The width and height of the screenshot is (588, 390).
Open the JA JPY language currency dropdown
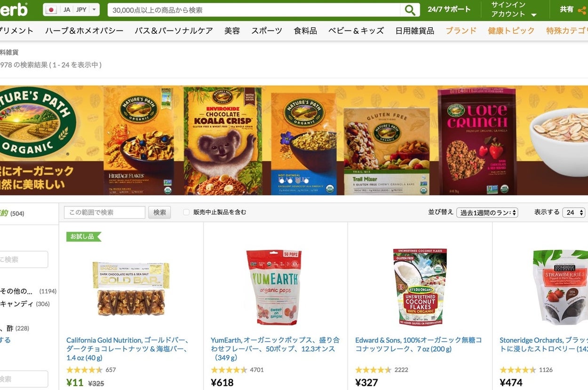(72, 9)
